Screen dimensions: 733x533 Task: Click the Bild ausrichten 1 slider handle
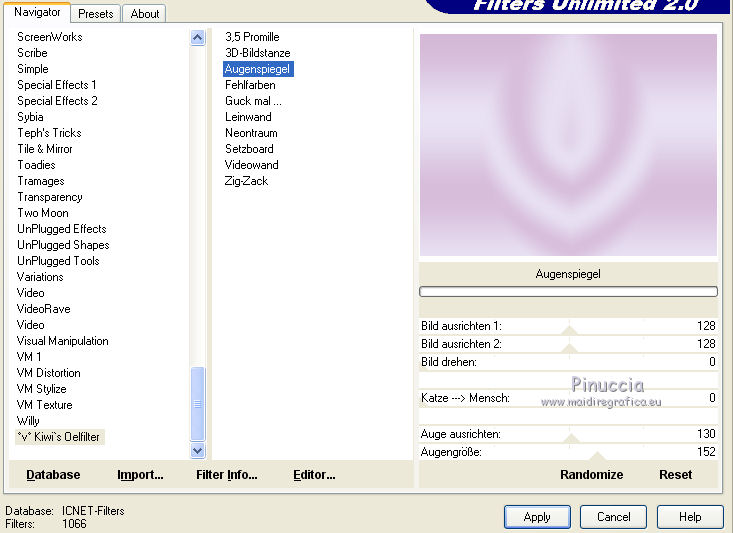pos(569,330)
